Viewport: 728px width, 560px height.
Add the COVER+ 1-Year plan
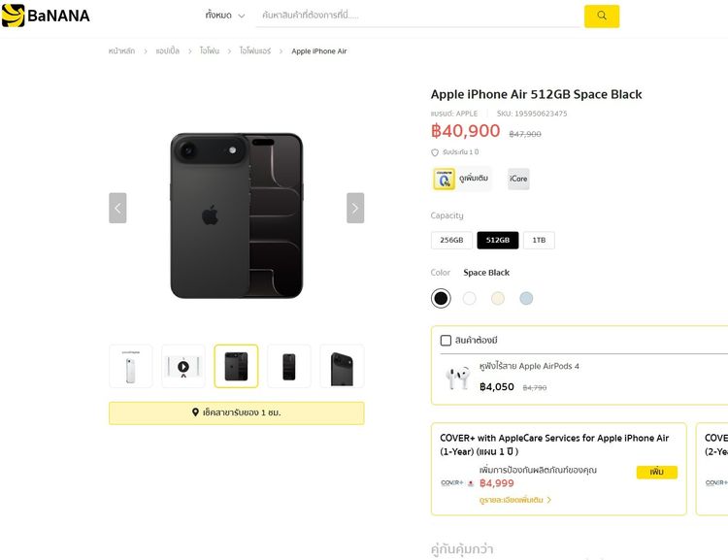[x=657, y=473]
